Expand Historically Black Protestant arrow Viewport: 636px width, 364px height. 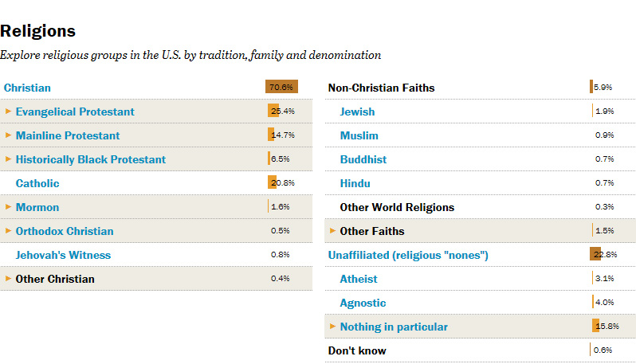click(8, 159)
